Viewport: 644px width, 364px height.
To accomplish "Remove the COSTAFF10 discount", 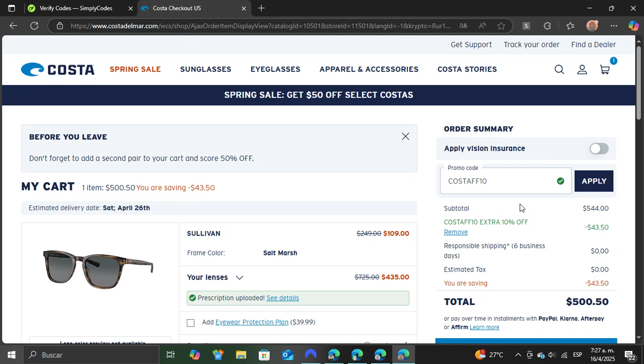I will pyautogui.click(x=456, y=232).
